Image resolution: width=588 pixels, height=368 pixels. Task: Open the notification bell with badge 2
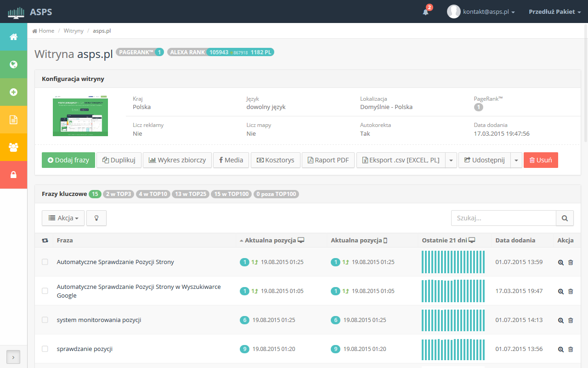[426, 11]
